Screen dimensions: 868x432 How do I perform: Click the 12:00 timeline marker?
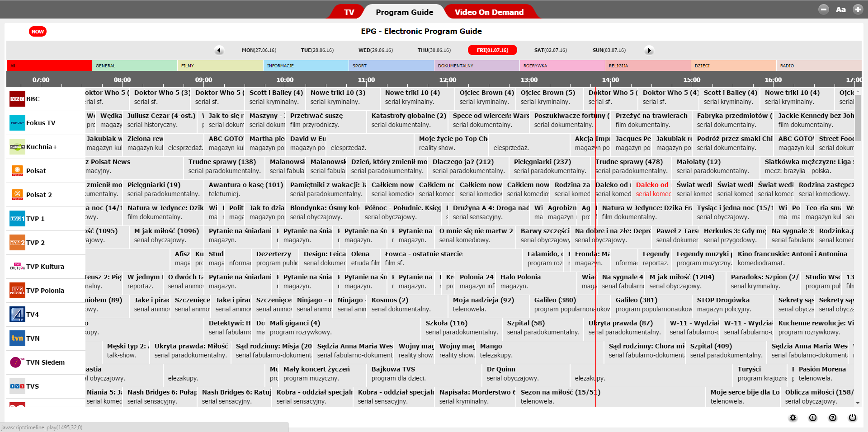click(448, 80)
